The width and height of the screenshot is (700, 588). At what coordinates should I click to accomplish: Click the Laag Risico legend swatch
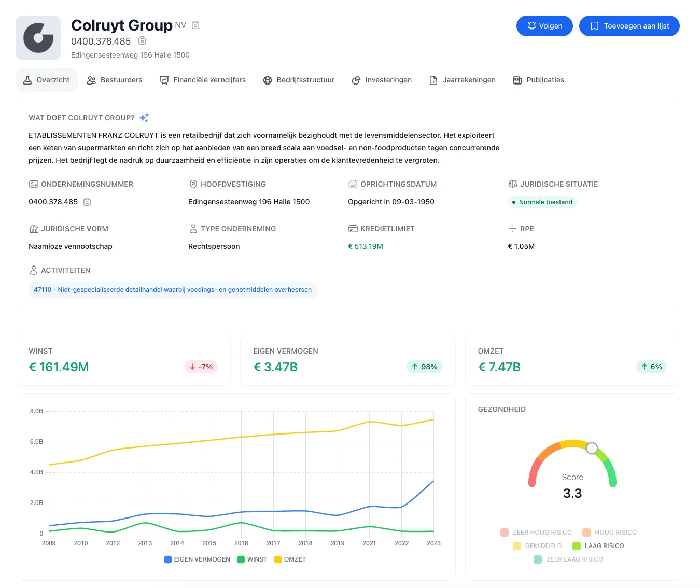(x=577, y=546)
